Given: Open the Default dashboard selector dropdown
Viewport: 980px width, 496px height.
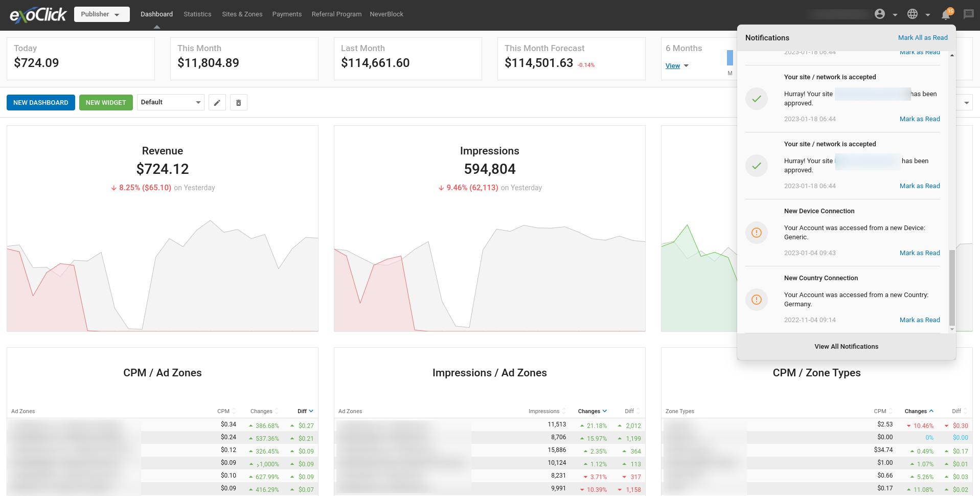Looking at the screenshot, I should pos(170,102).
